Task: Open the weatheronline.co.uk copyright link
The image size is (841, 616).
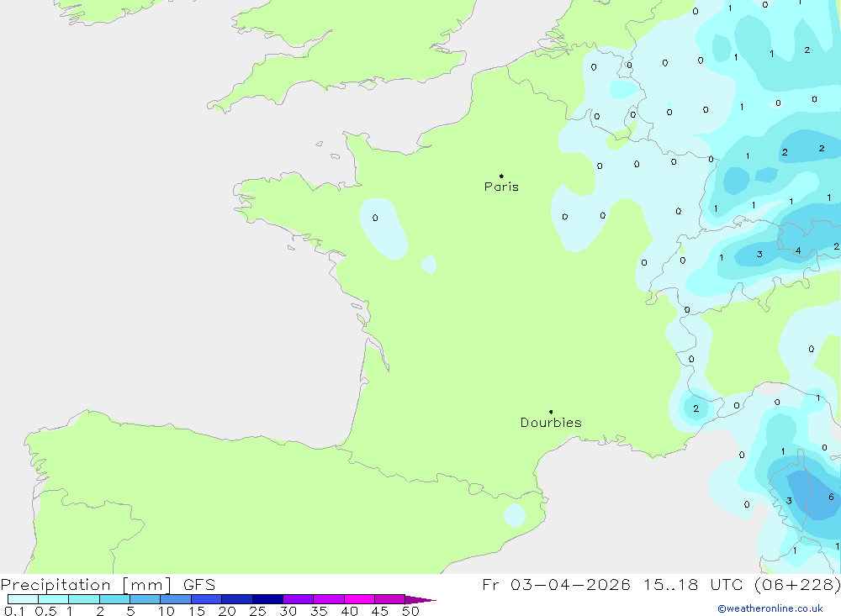Action: [770, 608]
